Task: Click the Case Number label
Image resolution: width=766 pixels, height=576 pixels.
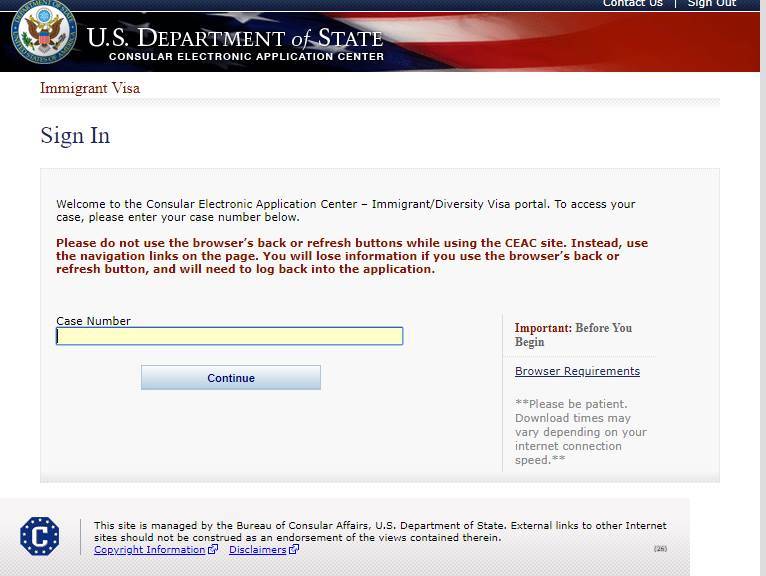Action: point(93,321)
